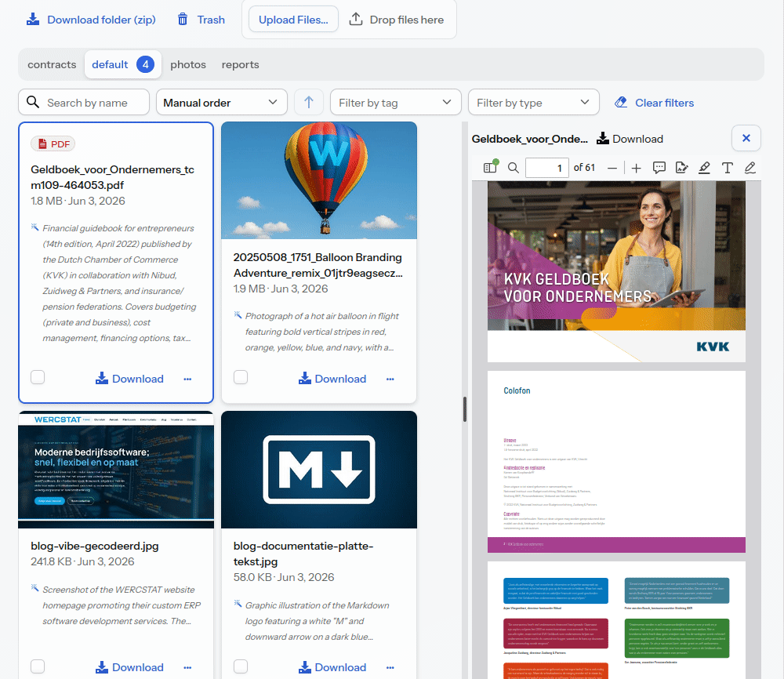Click the Geldboek_voor_Ondernemers PDF file name
This screenshot has width=784, height=679.
point(112,177)
